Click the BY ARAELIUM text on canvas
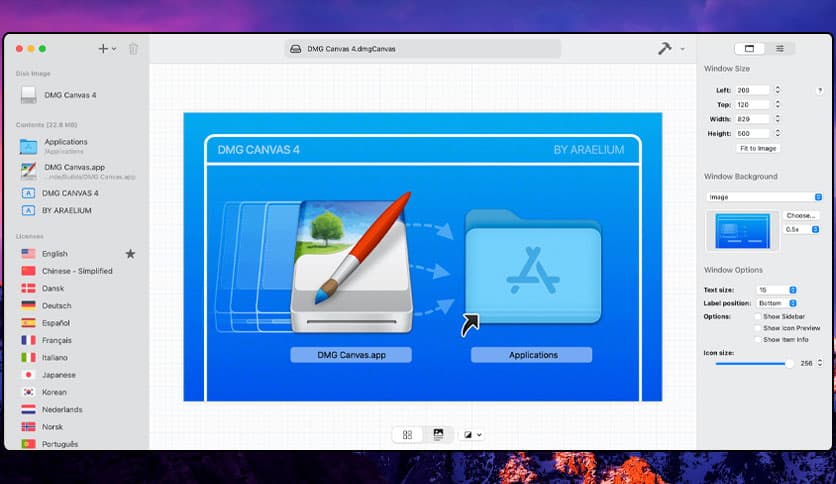The image size is (836, 484). click(x=589, y=150)
